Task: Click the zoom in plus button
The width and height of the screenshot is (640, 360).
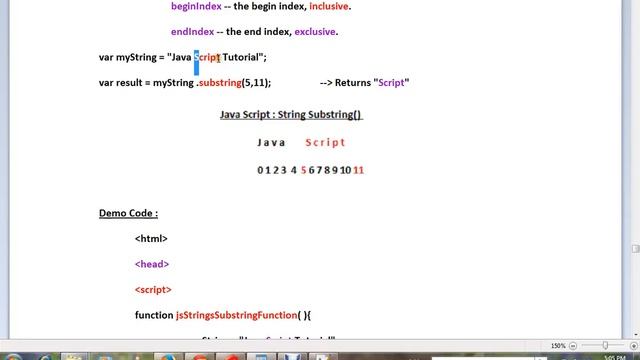Action: 633,346
